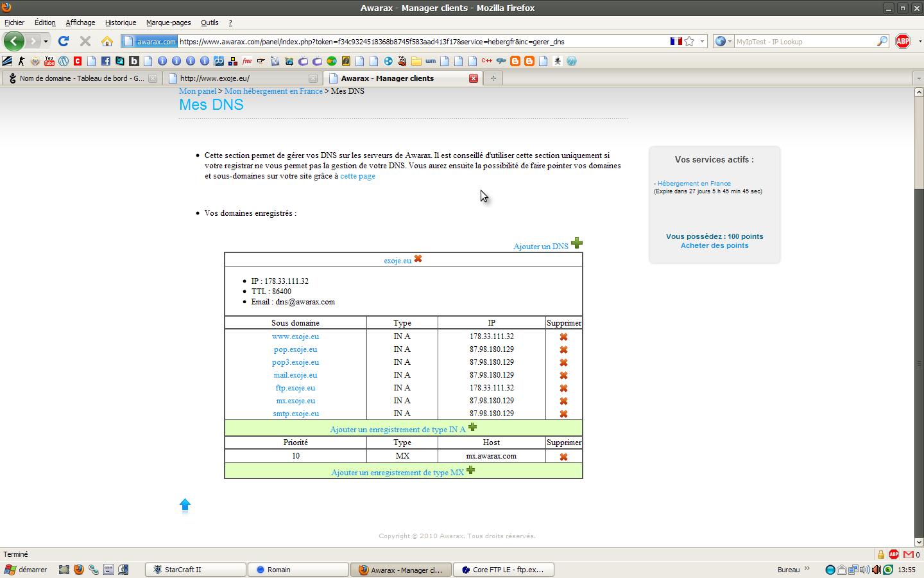This screenshot has height=578, width=924.
Task: Open the history dropdown next to Forward
Action: 46,41
